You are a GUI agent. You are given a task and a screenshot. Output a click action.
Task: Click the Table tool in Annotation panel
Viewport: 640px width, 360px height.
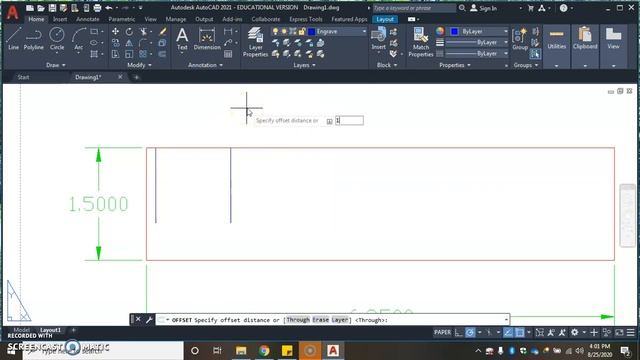pos(228,54)
